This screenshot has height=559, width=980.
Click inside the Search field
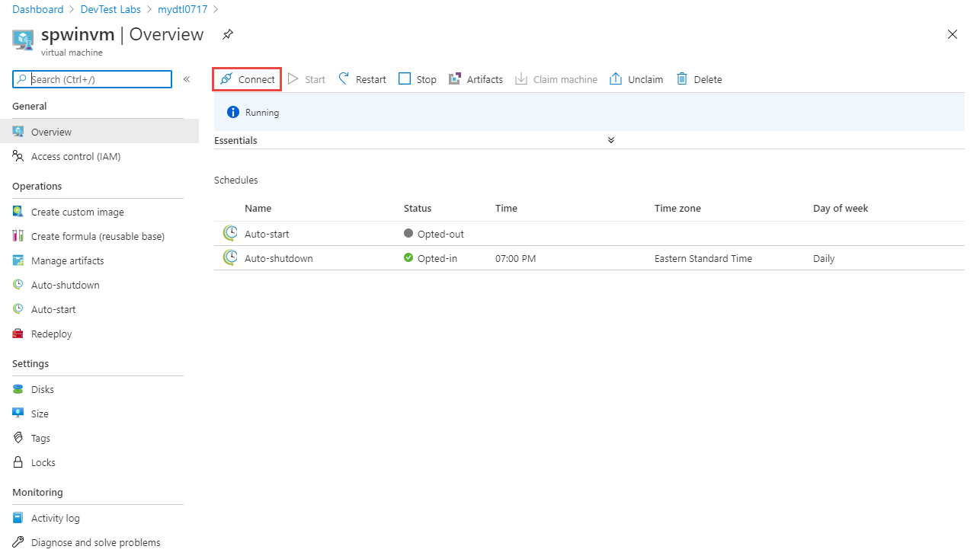pos(91,78)
